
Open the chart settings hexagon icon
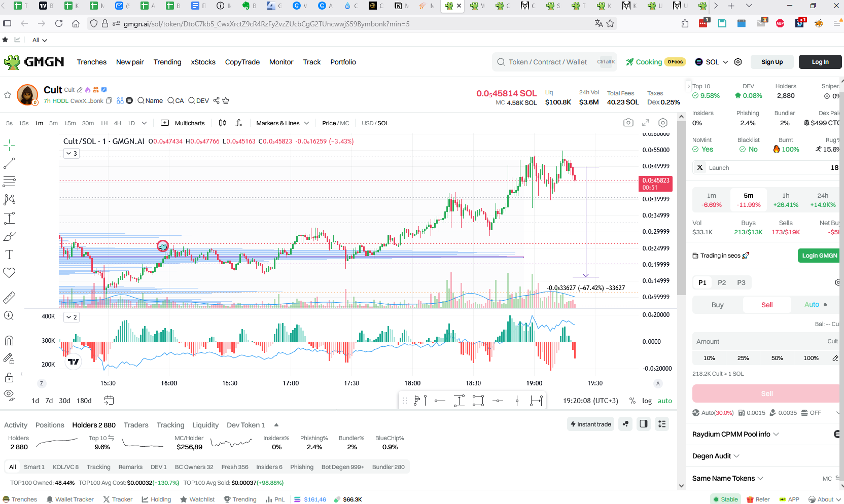[x=663, y=123]
